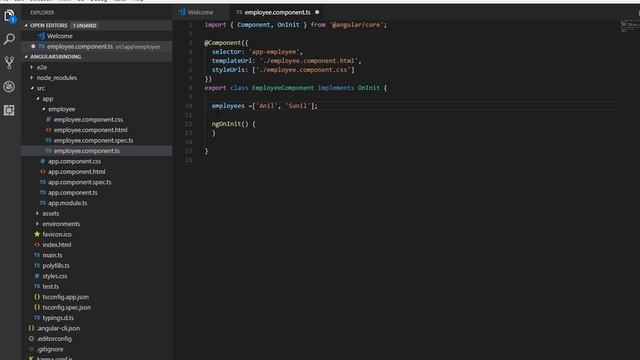Open the Source Control view
Viewport: 640px width, 360px height.
(9, 62)
